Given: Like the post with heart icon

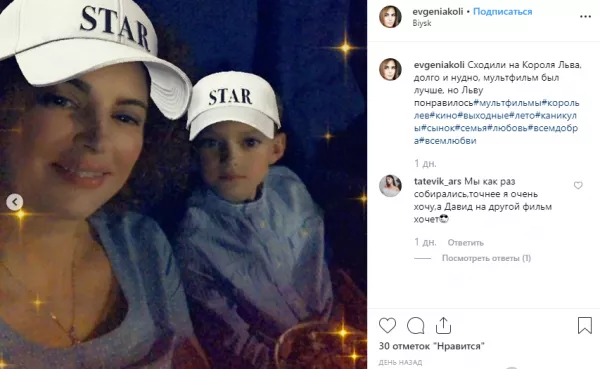Looking at the screenshot, I should click(387, 326).
